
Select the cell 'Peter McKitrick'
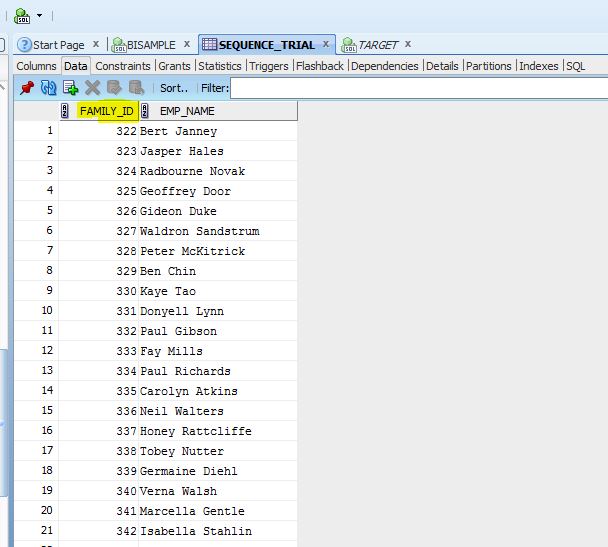pyautogui.click(x=218, y=251)
